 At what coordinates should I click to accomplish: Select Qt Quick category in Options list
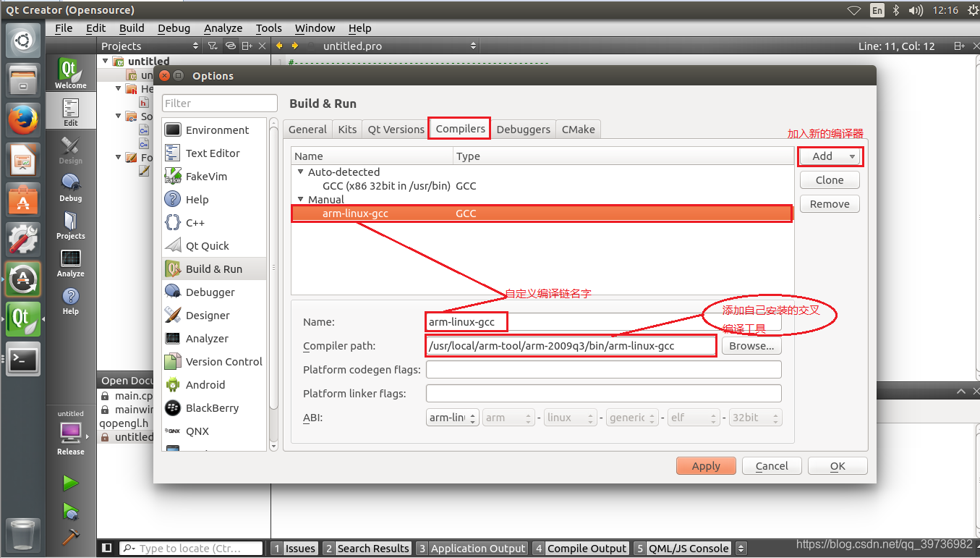[215, 246]
